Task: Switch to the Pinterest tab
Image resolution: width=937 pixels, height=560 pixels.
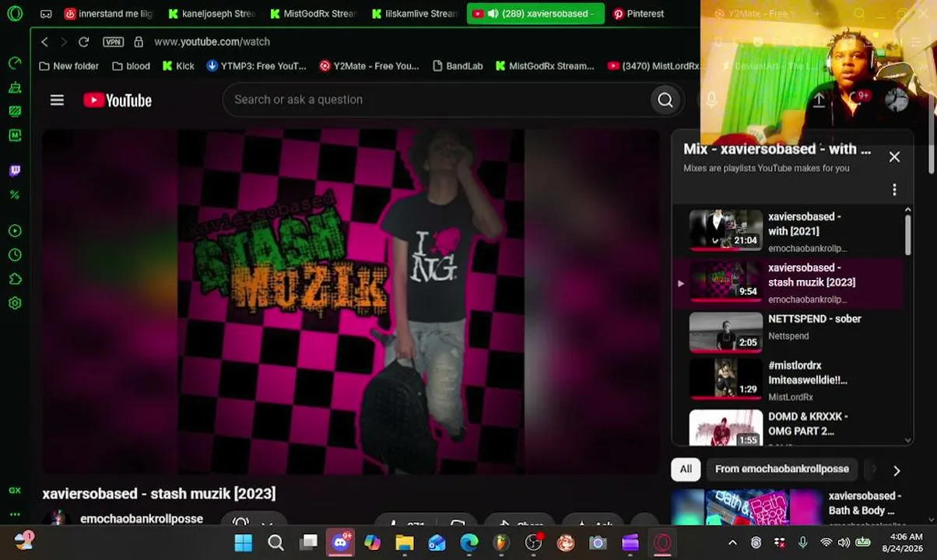Action: [x=638, y=13]
